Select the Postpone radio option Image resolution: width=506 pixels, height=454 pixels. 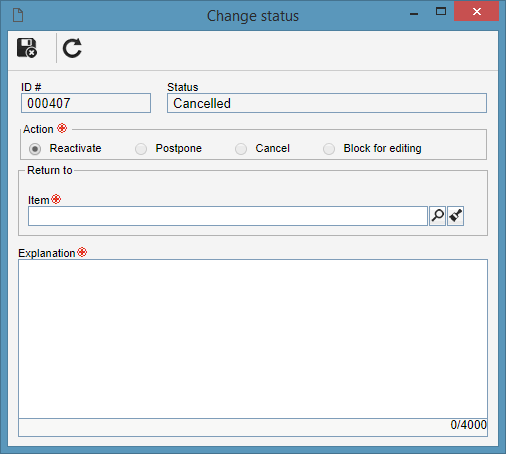pos(141,149)
